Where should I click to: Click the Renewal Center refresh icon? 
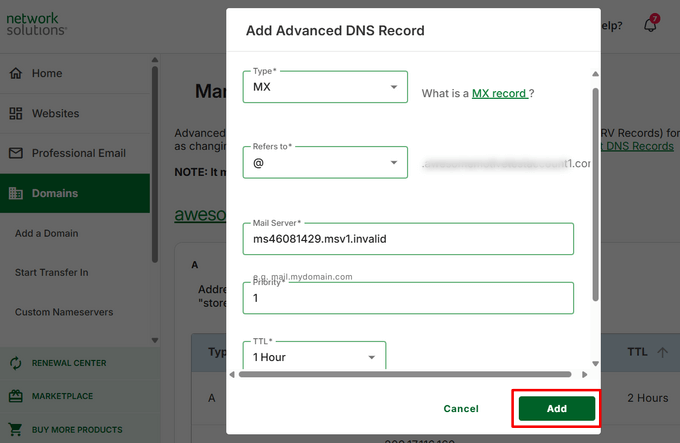16,363
